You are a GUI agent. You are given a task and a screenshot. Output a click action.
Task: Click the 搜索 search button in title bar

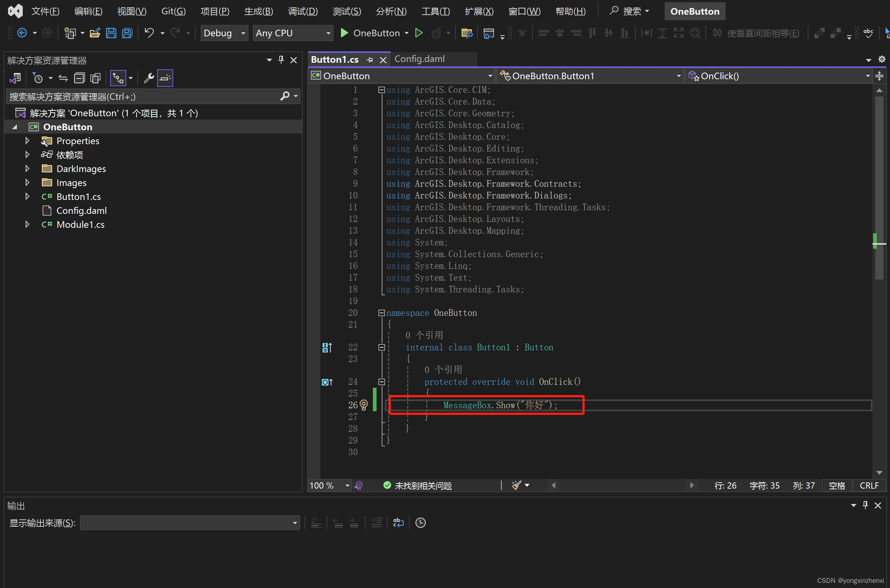[629, 11]
